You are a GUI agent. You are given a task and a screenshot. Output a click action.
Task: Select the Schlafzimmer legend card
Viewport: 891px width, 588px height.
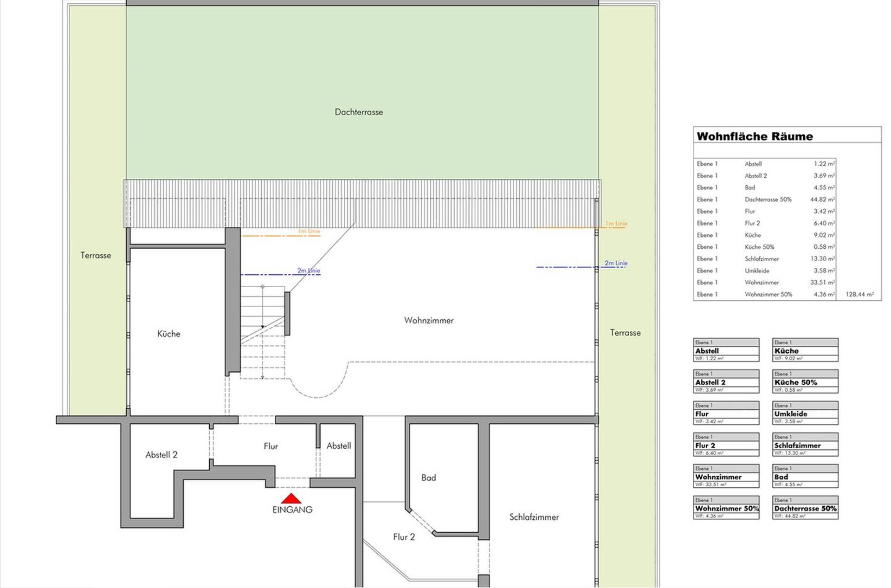[805, 445]
